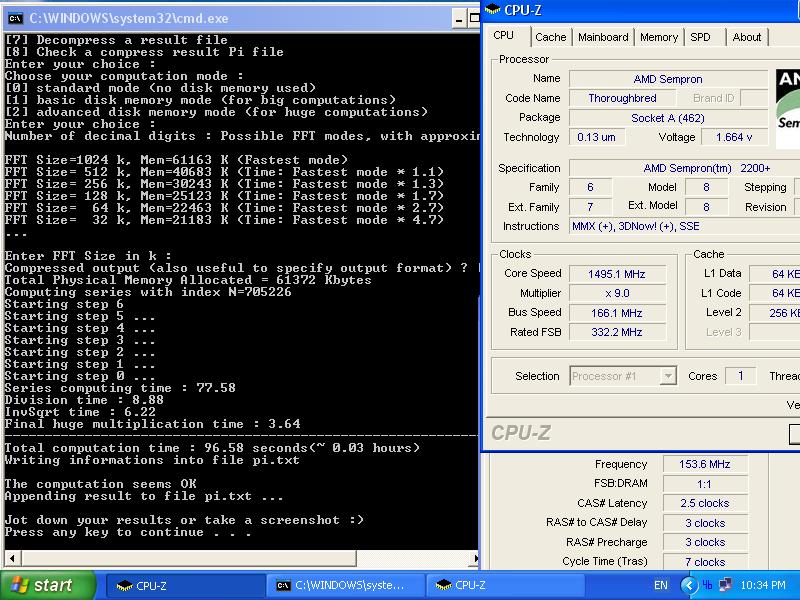The width and height of the screenshot is (800, 600).
Task: Click cmd horizontal scrollbar right arrow
Action: tap(476, 558)
